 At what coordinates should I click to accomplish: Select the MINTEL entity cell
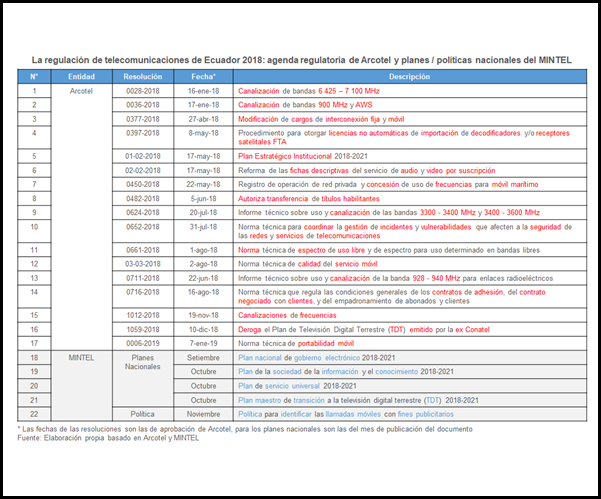(x=82, y=357)
